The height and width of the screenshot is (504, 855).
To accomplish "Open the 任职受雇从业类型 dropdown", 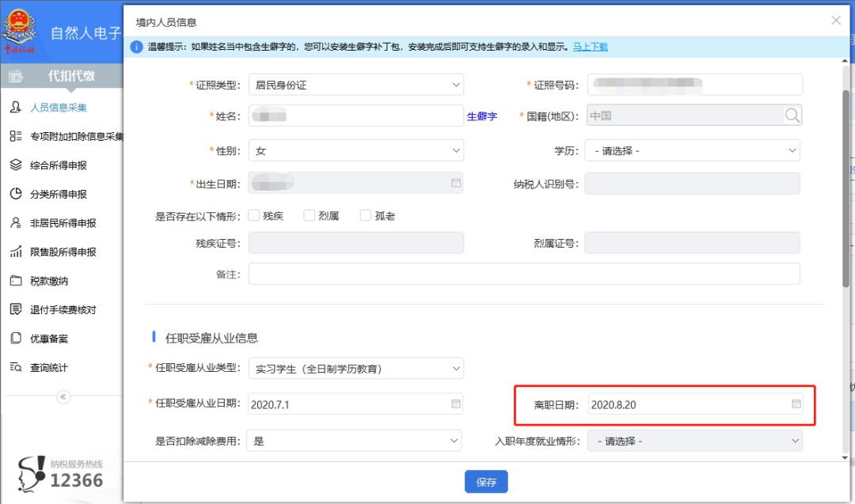I will click(x=355, y=369).
